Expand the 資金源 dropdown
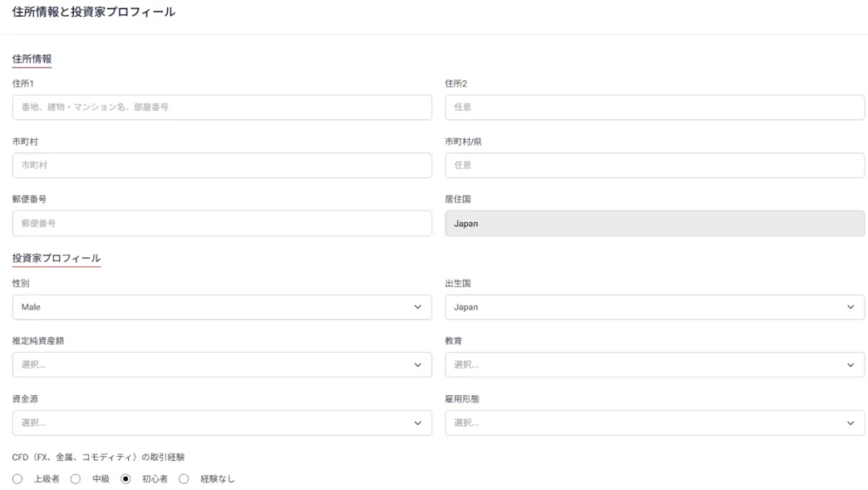Viewport: 868px width, 490px height. pos(220,422)
